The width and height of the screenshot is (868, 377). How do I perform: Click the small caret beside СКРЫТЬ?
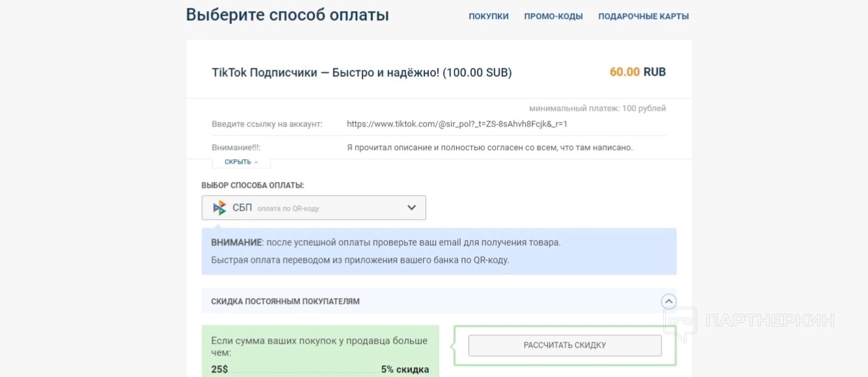256,162
